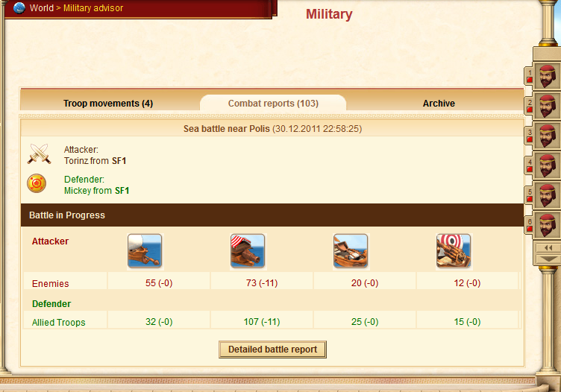Click the fire ship unit icon
This screenshot has height=392, width=561.
(x=248, y=251)
